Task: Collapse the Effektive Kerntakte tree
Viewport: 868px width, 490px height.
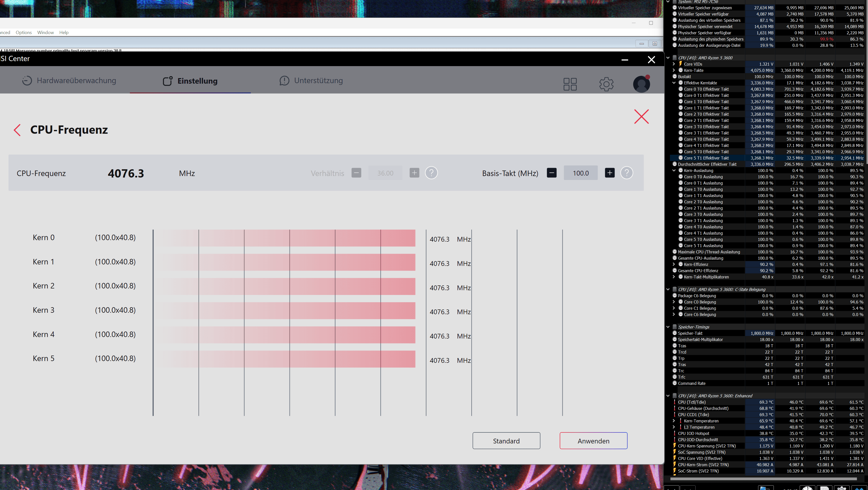Action: [x=674, y=83]
